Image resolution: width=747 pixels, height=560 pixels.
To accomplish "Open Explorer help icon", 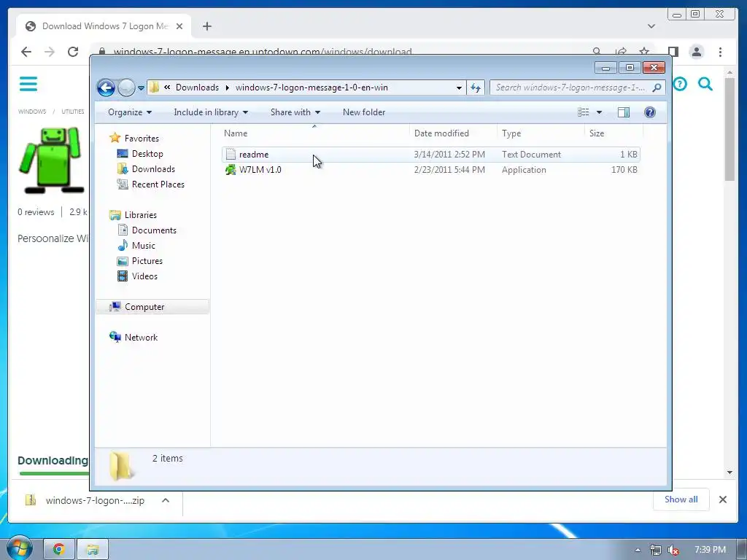I will tap(650, 112).
